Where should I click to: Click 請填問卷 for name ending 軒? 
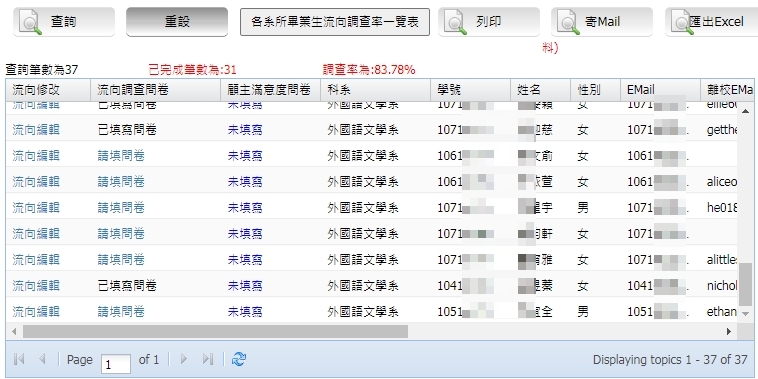pyautogui.click(x=121, y=234)
